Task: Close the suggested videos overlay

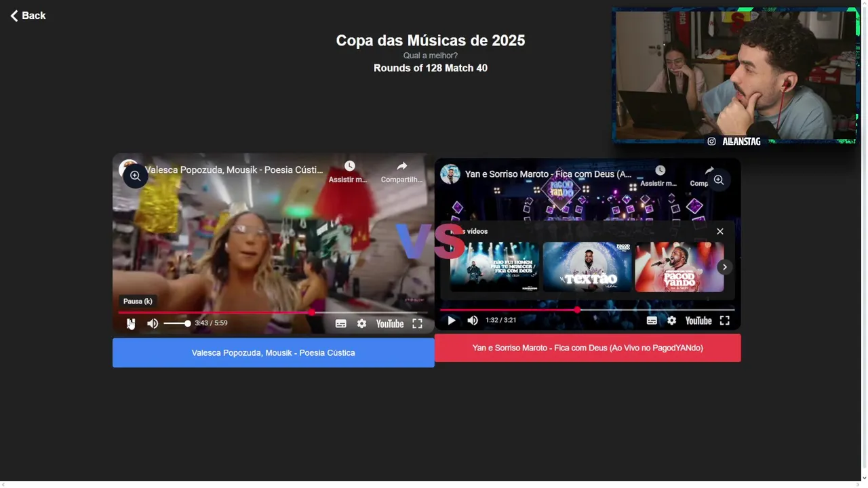Action: 720,231
